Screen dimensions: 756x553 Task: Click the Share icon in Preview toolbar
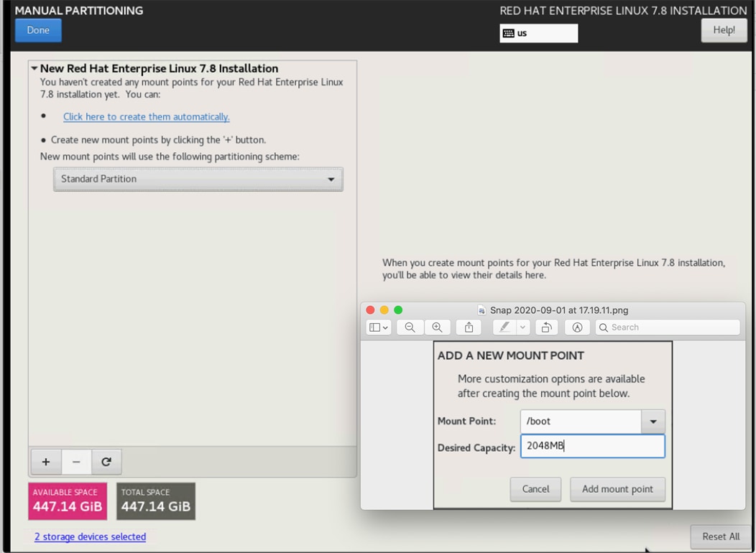tap(469, 327)
